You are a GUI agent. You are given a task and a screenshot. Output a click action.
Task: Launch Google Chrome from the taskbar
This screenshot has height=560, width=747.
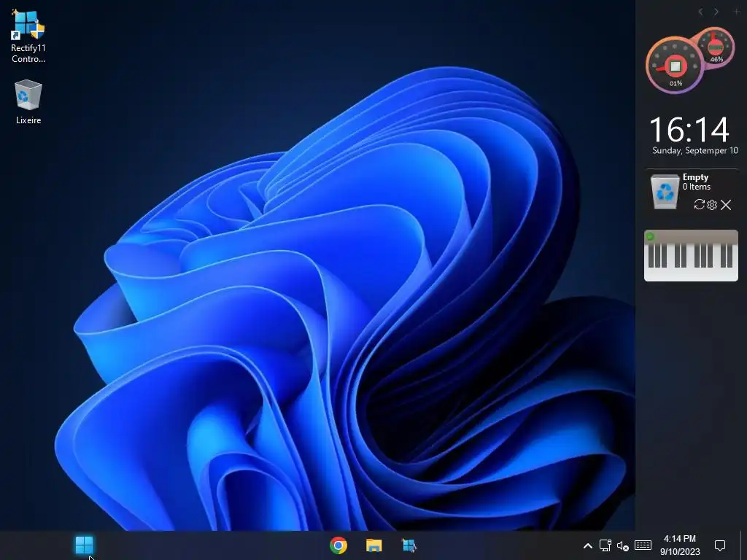[x=338, y=545]
